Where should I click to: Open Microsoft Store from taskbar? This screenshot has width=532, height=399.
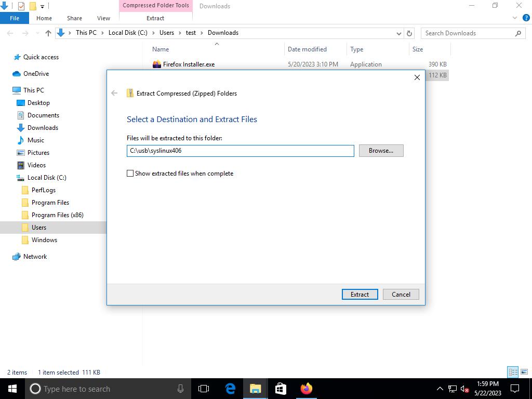click(x=281, y=389)
